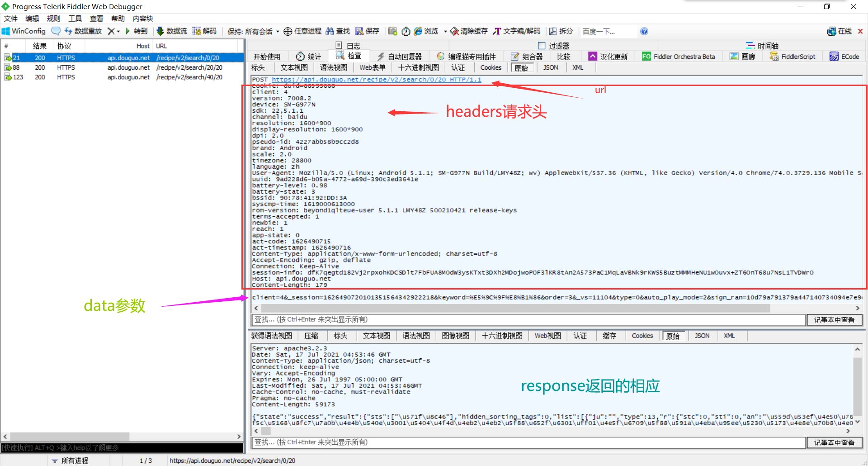Click the QuickExec command line box
This screenshot has width=868, height=466.
122,447
